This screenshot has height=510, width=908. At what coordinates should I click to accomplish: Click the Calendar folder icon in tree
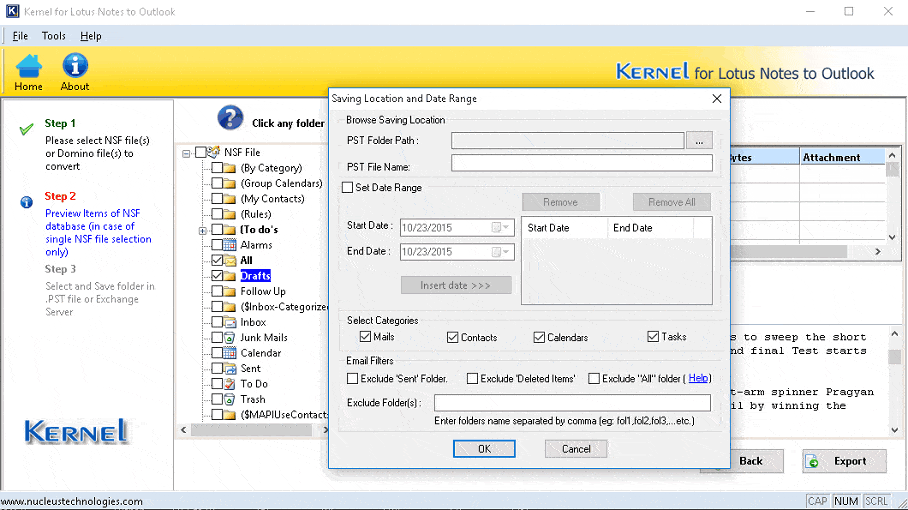tap(230, 353)
